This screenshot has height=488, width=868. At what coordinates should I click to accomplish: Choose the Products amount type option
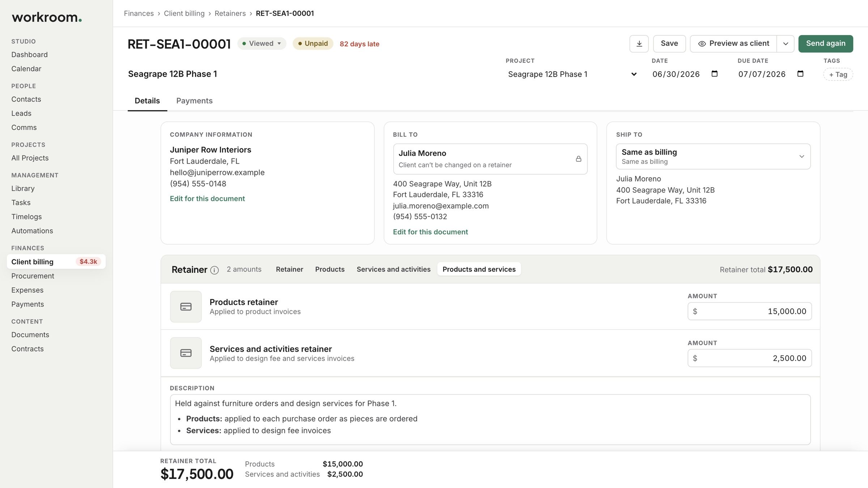pos(330,269)
